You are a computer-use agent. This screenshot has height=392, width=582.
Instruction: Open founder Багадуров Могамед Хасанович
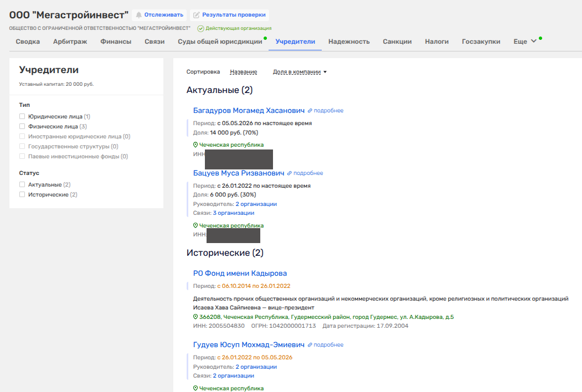pyautogui.click(x=249, y=111)
